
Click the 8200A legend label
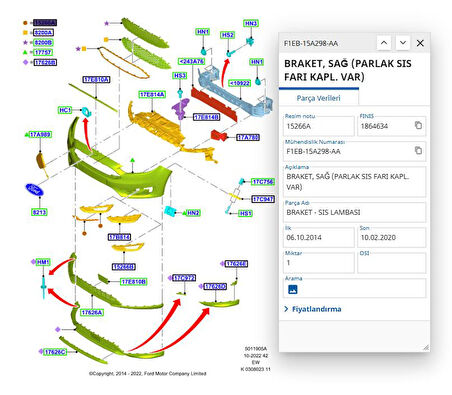tap(43, 32)
